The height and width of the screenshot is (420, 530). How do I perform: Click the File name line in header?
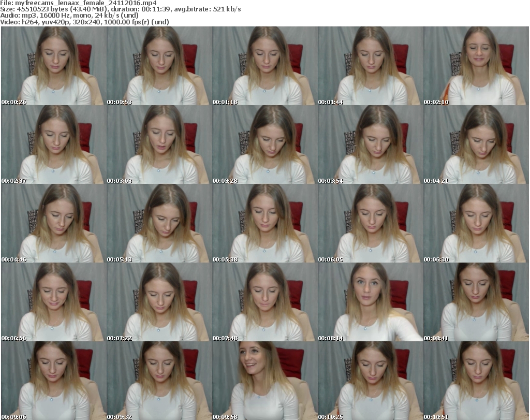tap(79, 3)
